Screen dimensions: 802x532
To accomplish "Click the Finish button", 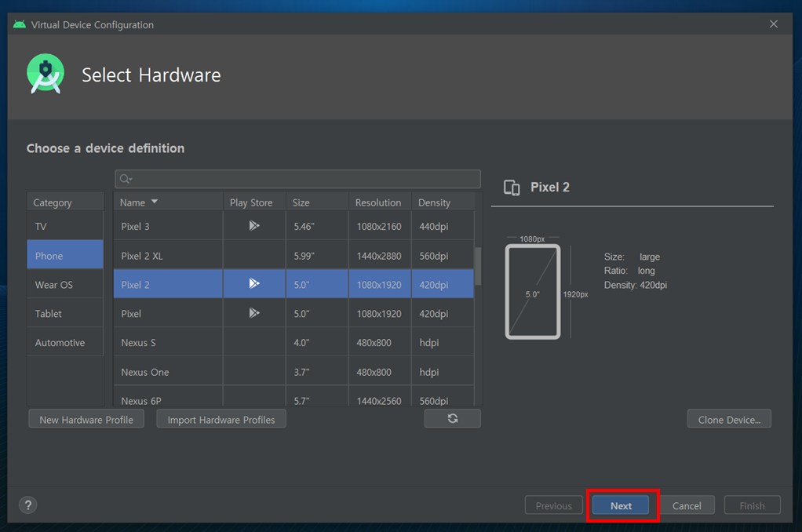I will (x=752, y=505).
